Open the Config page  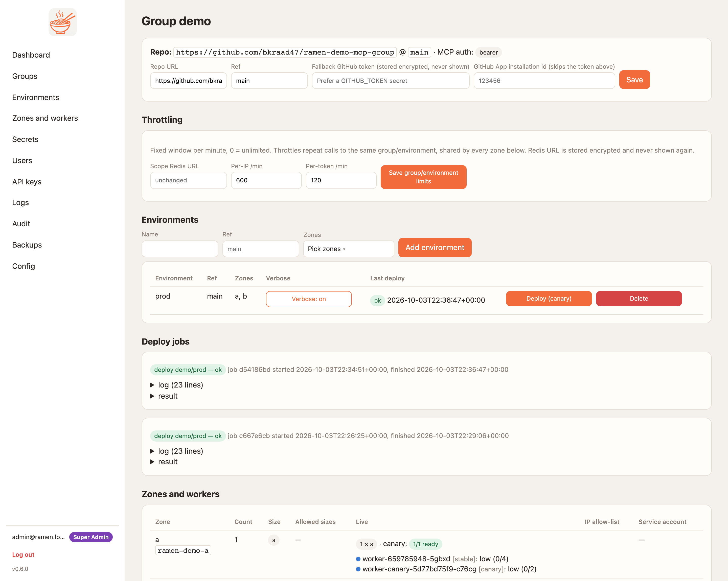(23, 266)
